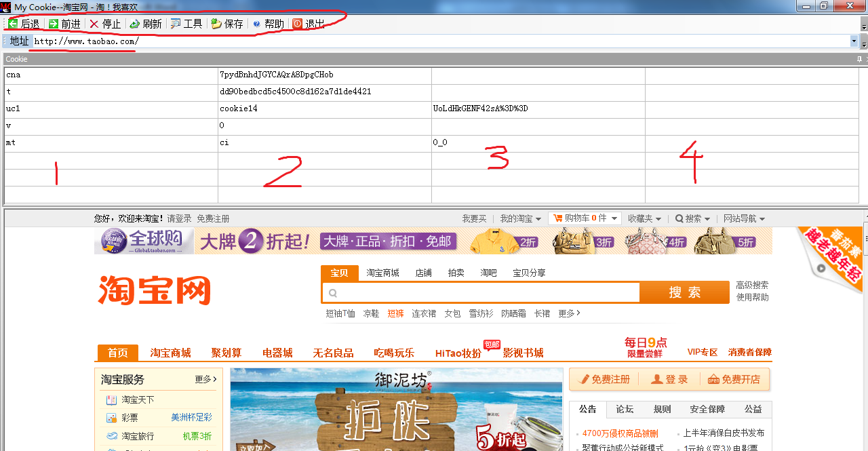This screenshot has width=868, height=451.
Task: Open the VIP专区 link
Action: [703, 352]
